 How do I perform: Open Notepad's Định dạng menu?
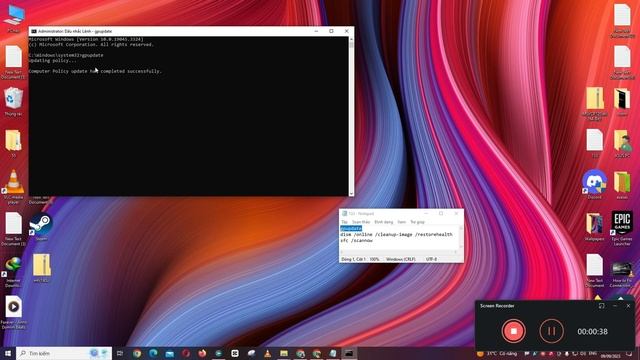coord(384,222)
